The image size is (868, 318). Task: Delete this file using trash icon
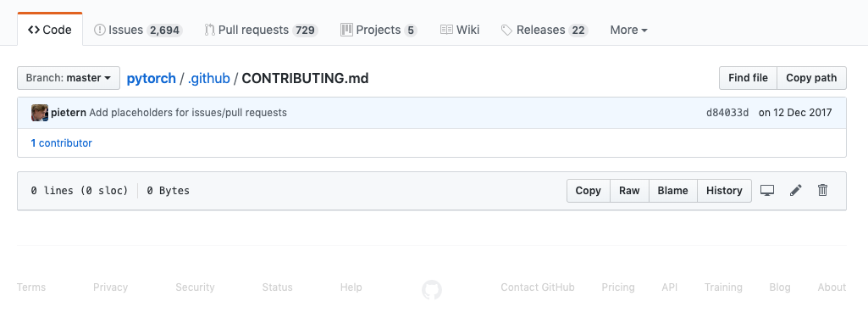pos(822,191)
